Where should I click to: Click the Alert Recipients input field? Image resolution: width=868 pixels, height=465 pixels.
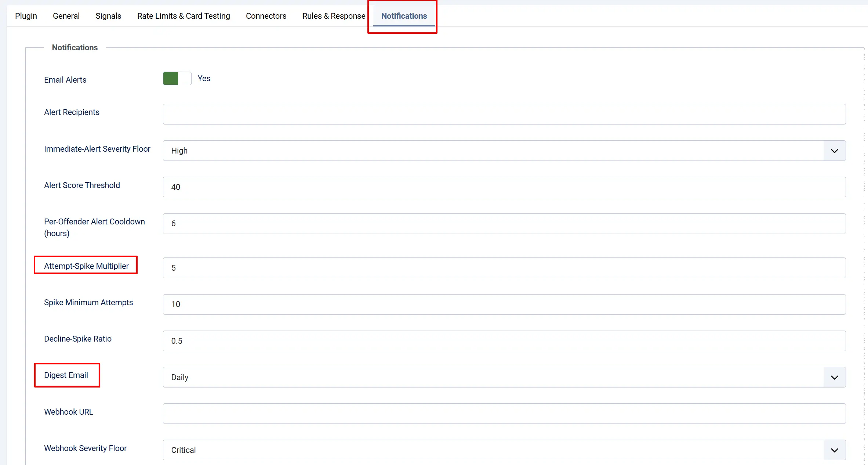tap(504, 114)
